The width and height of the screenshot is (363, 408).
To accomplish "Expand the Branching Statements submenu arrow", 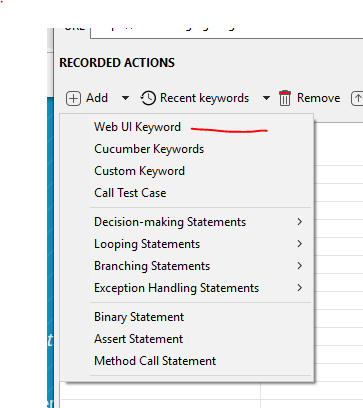I will coord(300,266).
